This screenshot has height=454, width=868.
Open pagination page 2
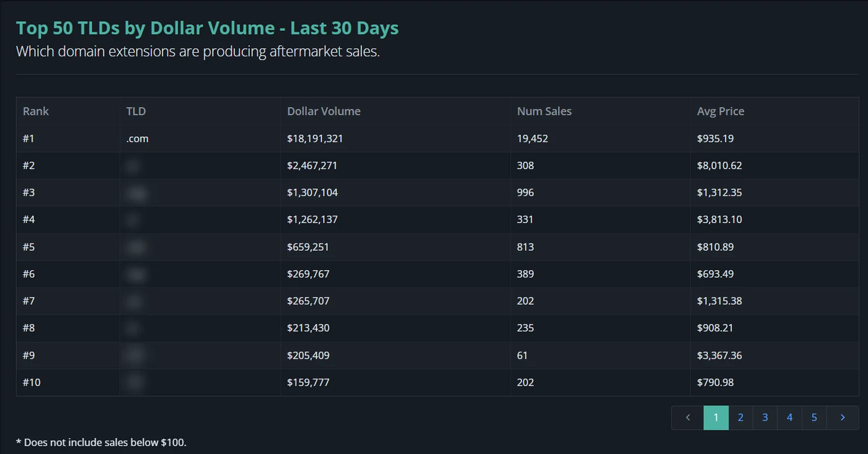pos(740,417)
